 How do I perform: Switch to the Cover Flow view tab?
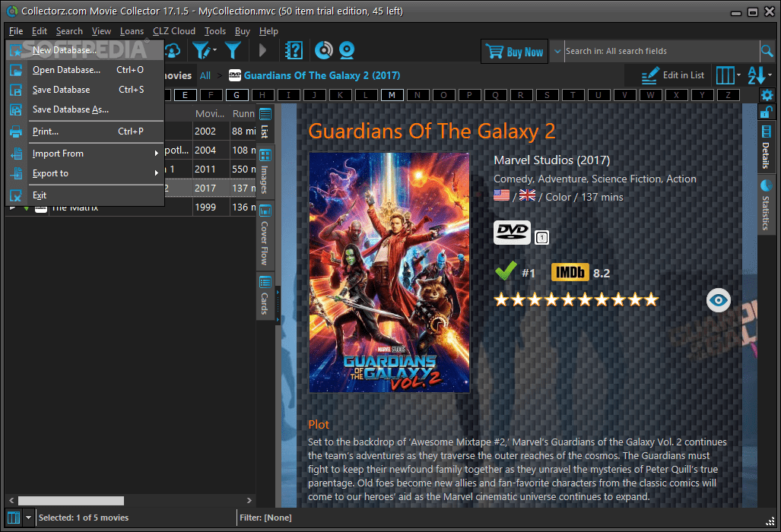point(265,235)
